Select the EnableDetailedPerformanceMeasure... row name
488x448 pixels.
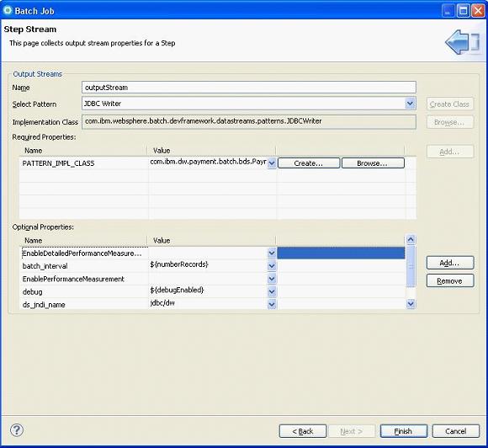point(82,253)
